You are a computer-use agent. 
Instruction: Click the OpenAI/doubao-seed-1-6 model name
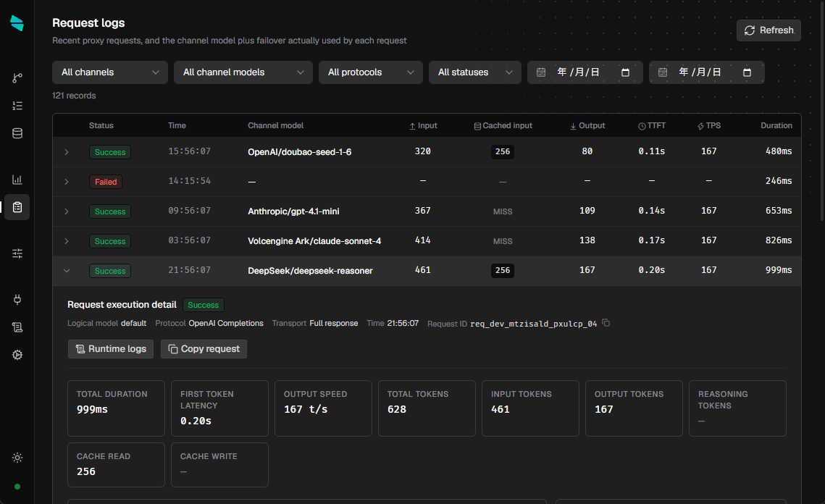(299, 152)
